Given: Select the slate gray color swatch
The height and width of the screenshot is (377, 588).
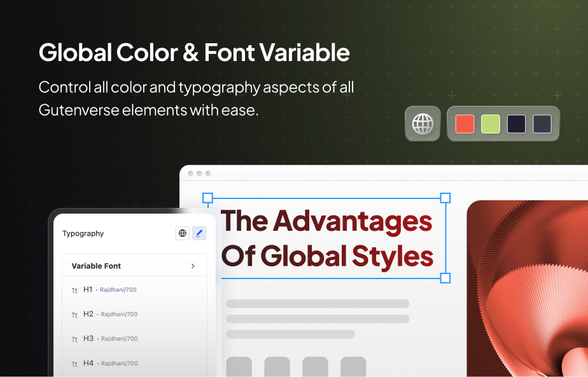Looking at the screenshot, I should click(x=542, y=124).
